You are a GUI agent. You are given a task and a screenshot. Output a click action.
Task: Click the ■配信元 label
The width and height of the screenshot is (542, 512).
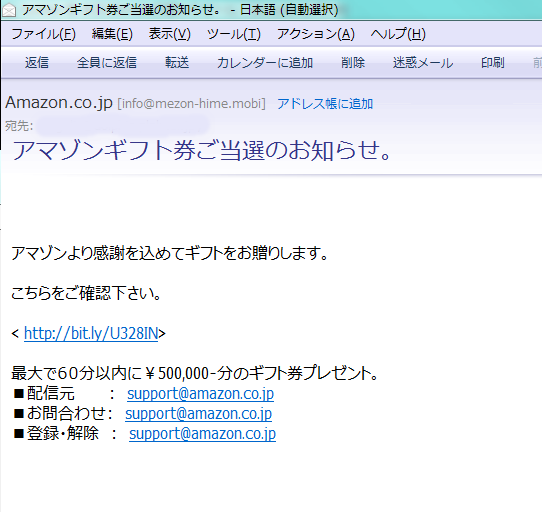(x=44, y=393)
